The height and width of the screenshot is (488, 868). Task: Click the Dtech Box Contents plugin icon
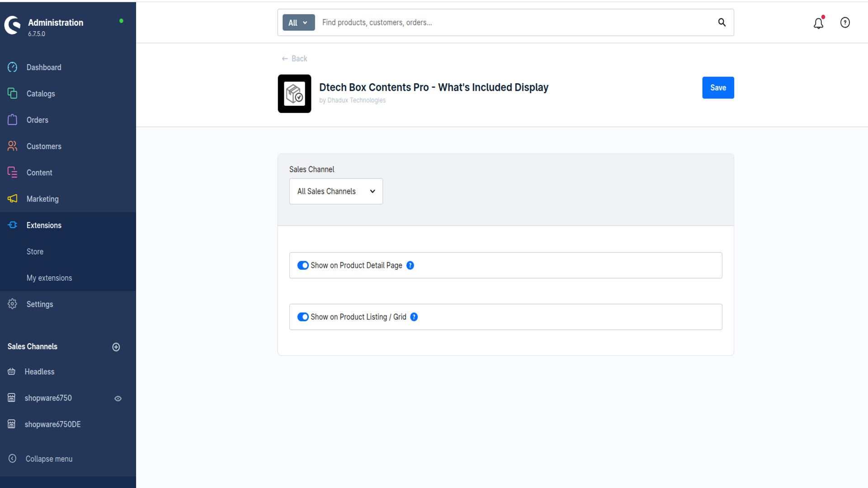(294, 94)
